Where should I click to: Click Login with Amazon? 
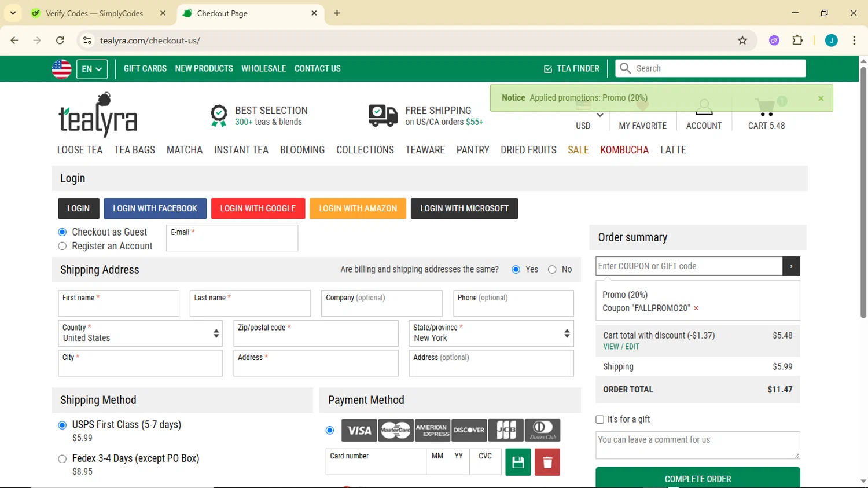pyautogui.click(x=358, y=208)
